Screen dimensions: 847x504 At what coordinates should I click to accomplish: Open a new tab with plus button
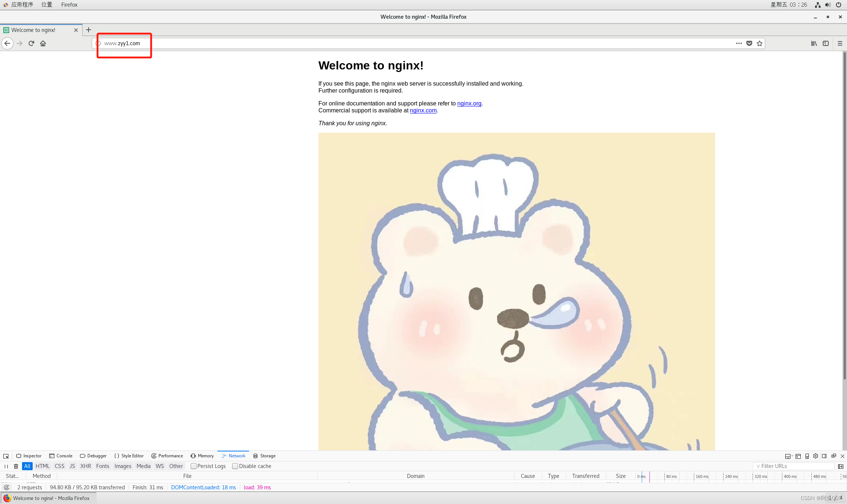pos(89,30)
